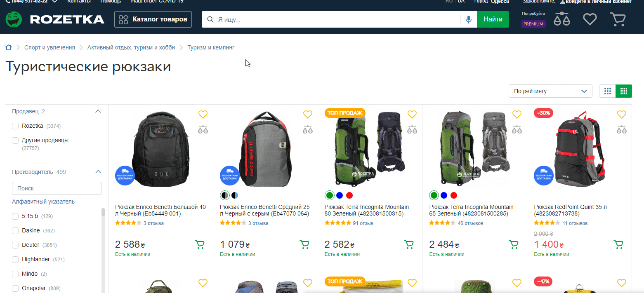Add RedPoint Quint 35 л to cart

click(618, 244)
